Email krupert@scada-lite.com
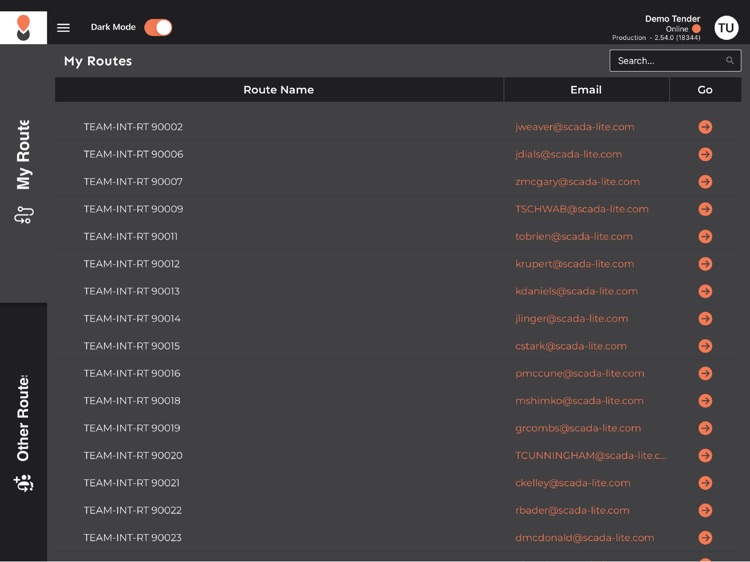Image resolution: width=750 pixels, height=562 pixels. pyautogui.click(x=574, y=264)
